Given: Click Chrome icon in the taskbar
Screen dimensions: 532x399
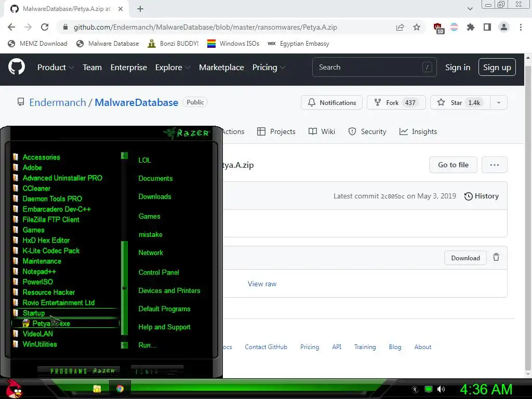Looking at the screenshot, I should pos(120,389).
